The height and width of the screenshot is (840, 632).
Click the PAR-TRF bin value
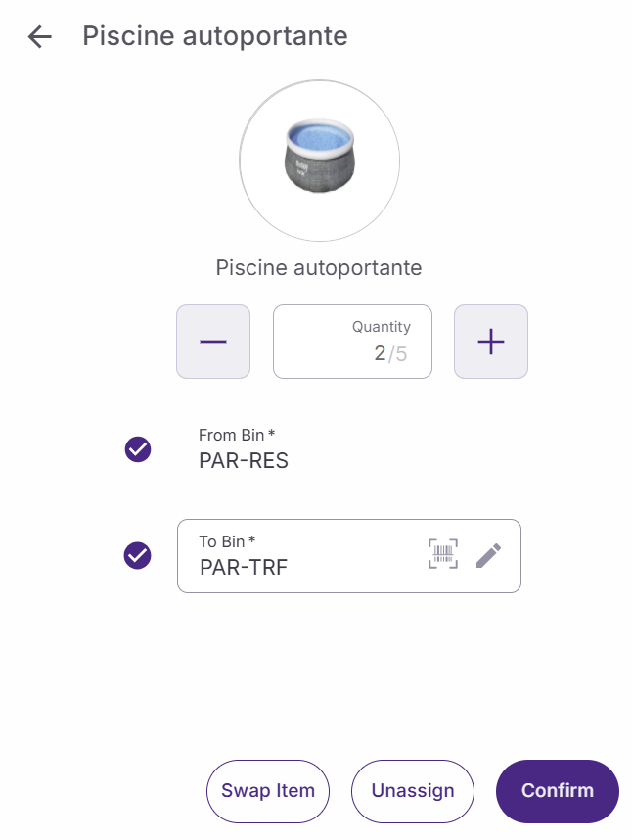[244, 567]
